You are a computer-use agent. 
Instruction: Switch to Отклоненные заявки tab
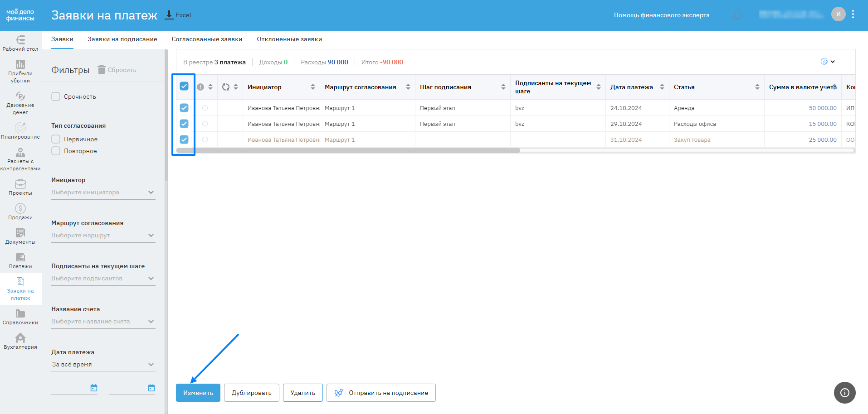pos(289,39)
